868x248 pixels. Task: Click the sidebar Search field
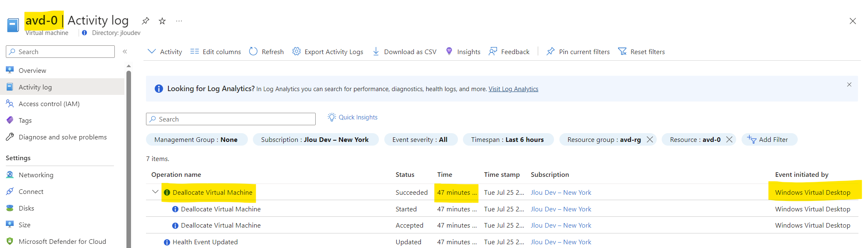click(x=60, y=52)
